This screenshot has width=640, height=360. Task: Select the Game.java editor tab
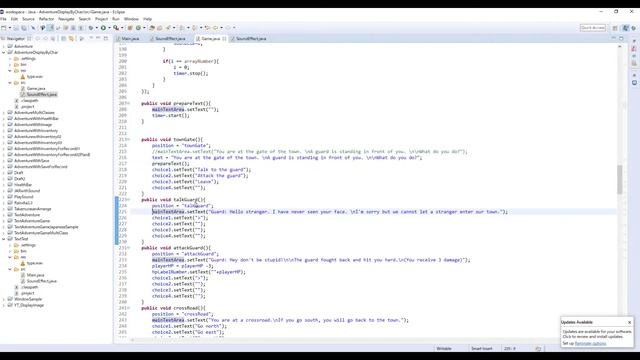pyautogui.click(x=211, y=38)
